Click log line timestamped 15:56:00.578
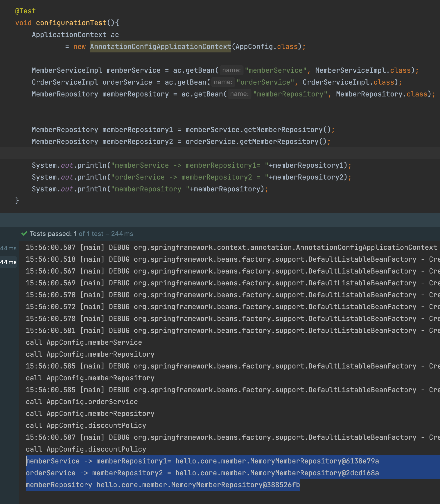Viewport: 440px width, 504px height. pos(233,319)
